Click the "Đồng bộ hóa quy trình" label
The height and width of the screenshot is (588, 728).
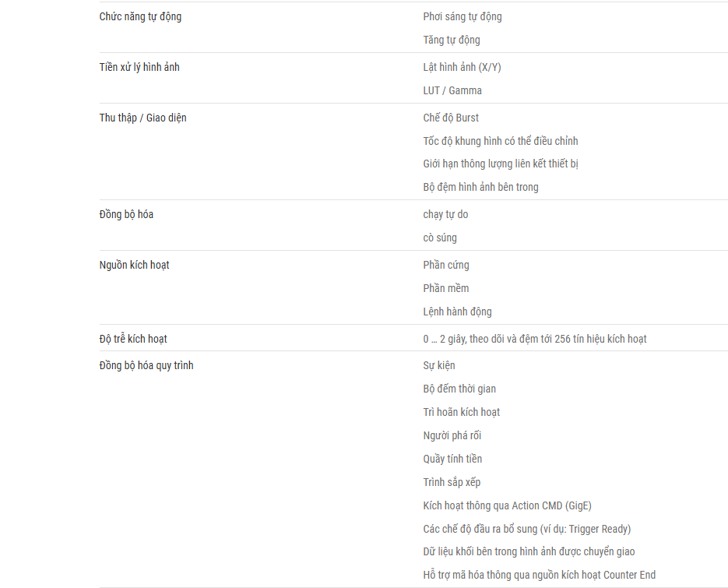(146, 365)
